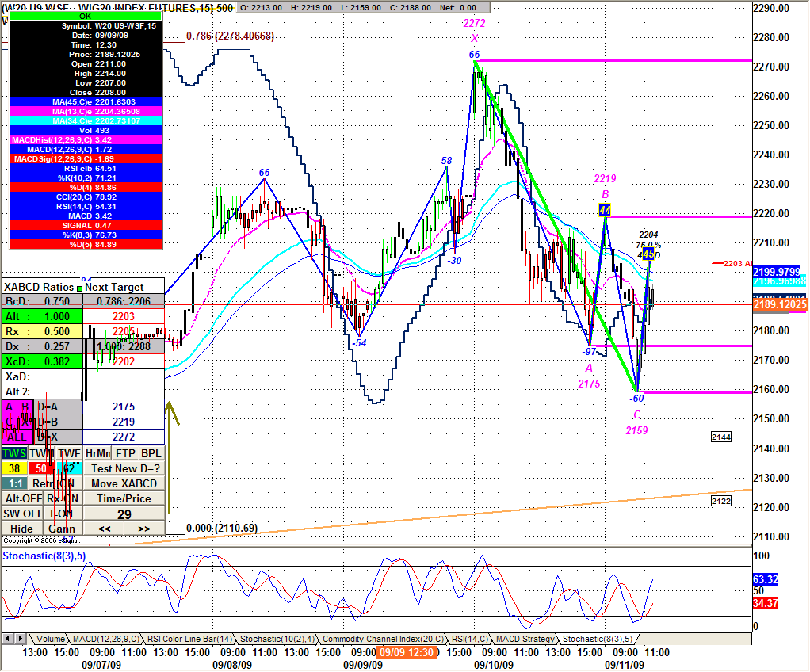This screenshot has height=672, width=810.
Task: Toggle the Alt-OFF switch
Action: (x=21, y=498)
